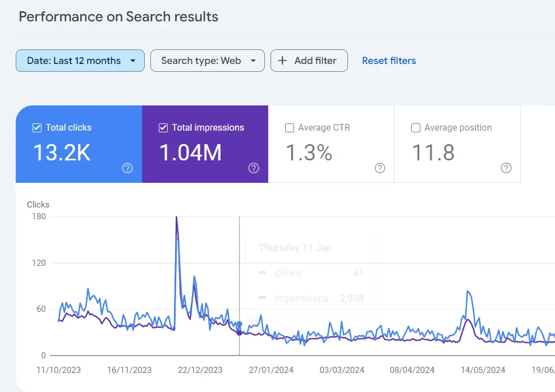Enable the Average CTR checkbox

point(290,128)
